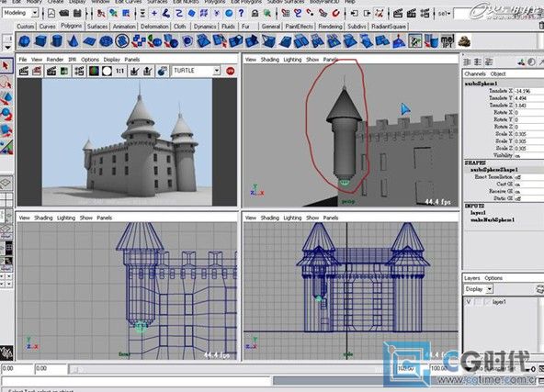Create a polygon cube from the shelf
The width and height of the screenshot is (544, 392).
click(40, 41)
